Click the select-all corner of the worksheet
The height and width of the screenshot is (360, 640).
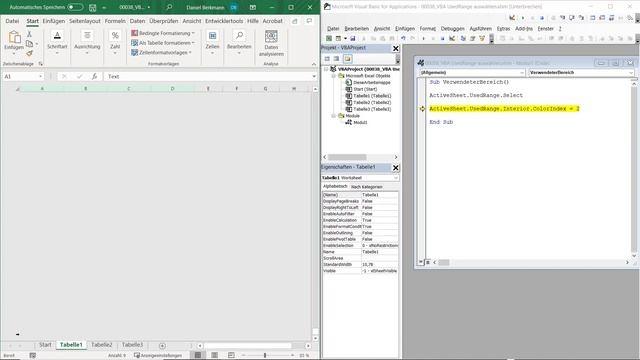17,89
